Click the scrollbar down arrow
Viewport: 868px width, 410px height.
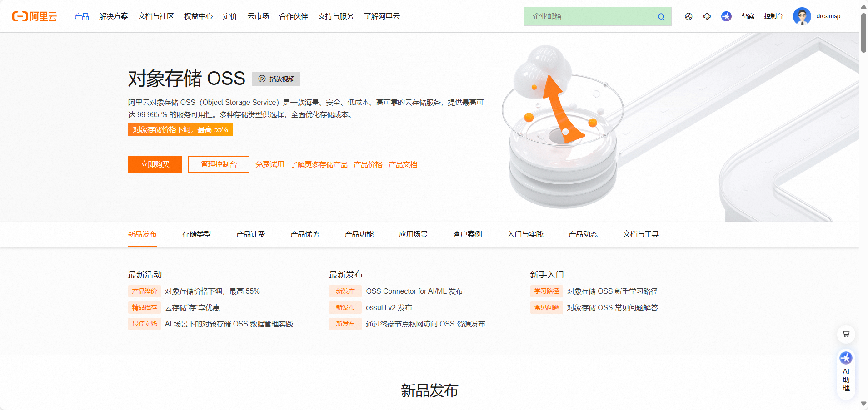[x=863, y=404]
